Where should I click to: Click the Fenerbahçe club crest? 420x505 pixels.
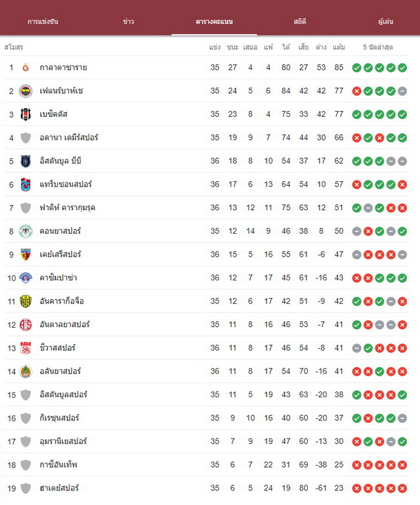[26, 91]
